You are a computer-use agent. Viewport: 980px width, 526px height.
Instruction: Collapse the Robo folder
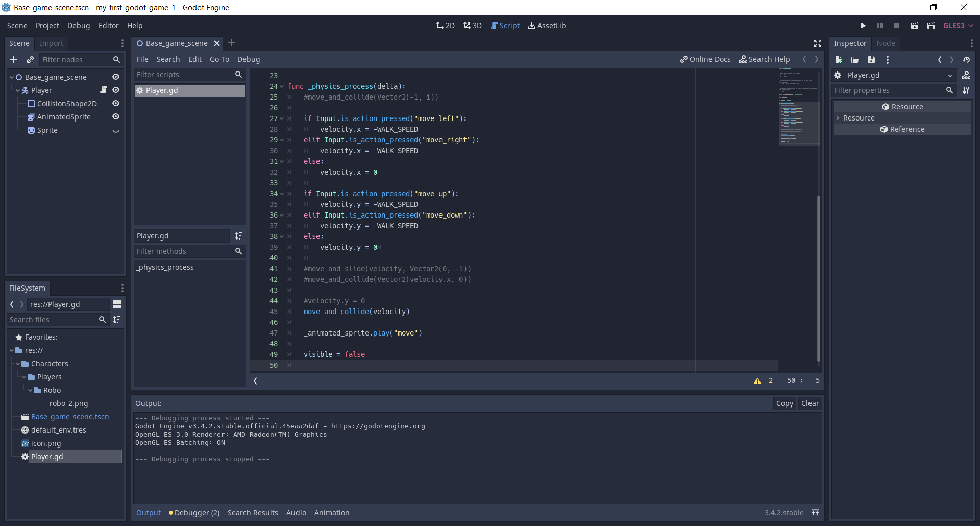coord(30,390)
